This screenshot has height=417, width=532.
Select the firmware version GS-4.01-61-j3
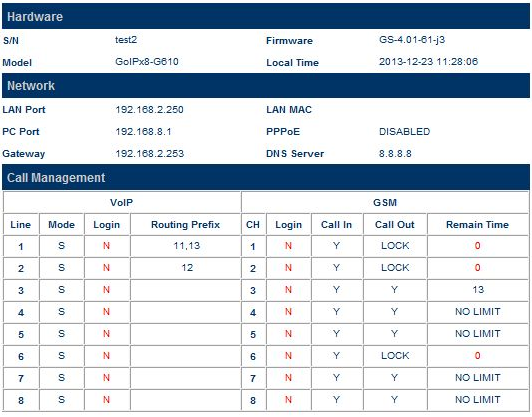tap(412, 40)
